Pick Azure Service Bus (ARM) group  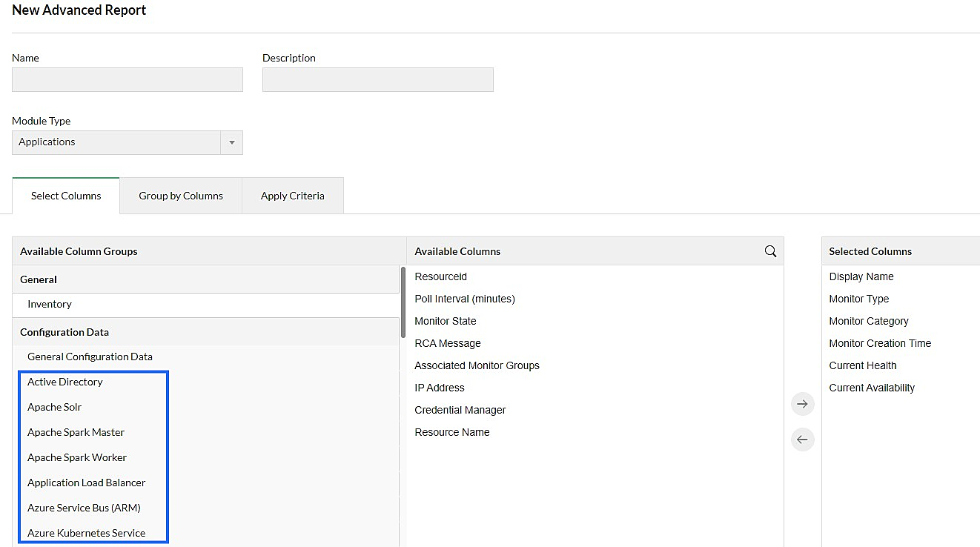click(84, 508)
